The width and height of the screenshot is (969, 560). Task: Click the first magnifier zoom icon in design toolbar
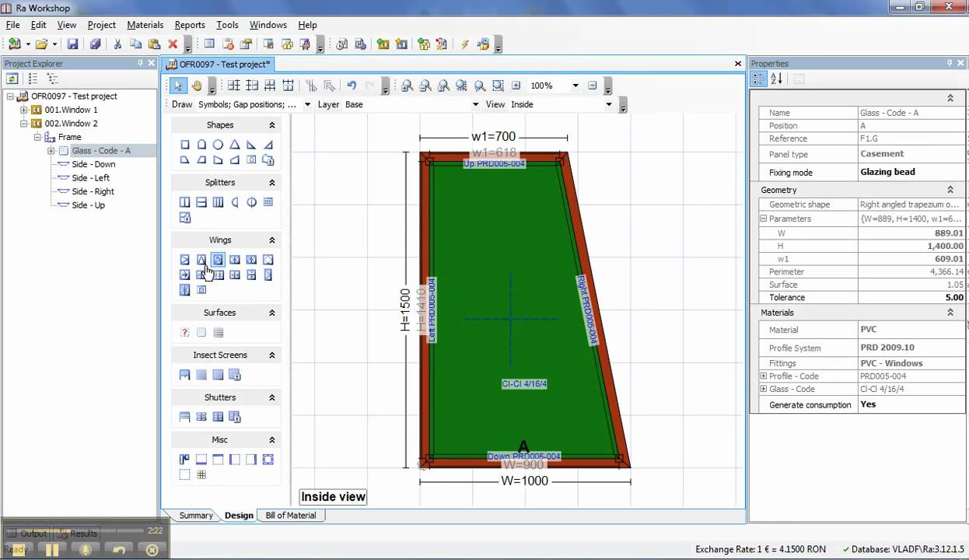[x=407, y=86]
